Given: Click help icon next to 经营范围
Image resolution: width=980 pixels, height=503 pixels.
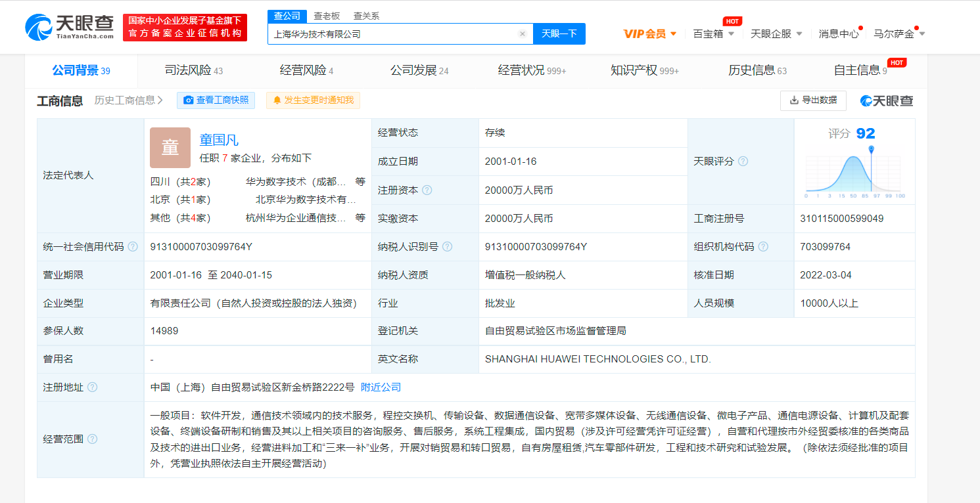Looking at the screenshot, I should [92, 439].
